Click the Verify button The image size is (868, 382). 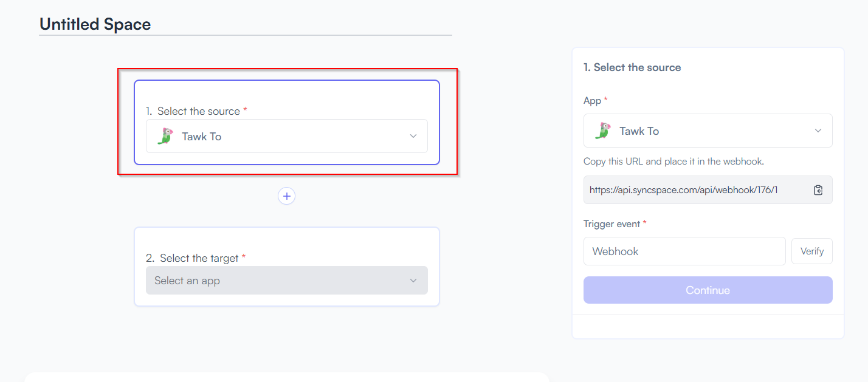(x=812, y=251)
